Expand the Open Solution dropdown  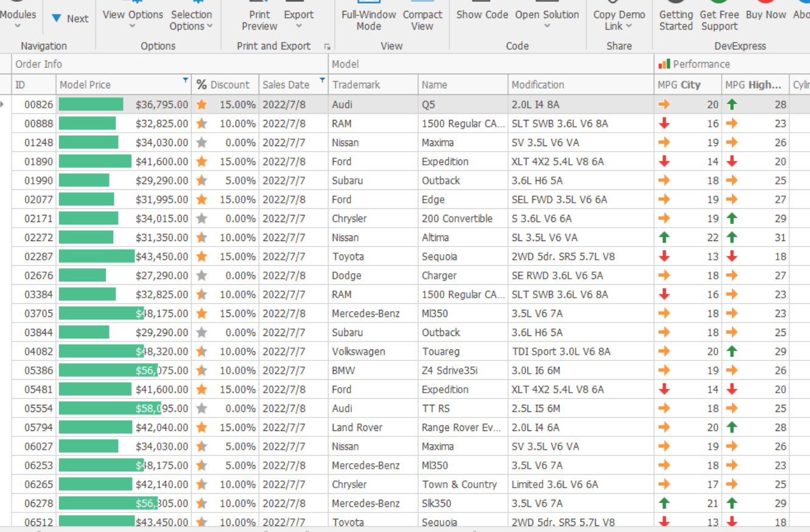point(547,18)
